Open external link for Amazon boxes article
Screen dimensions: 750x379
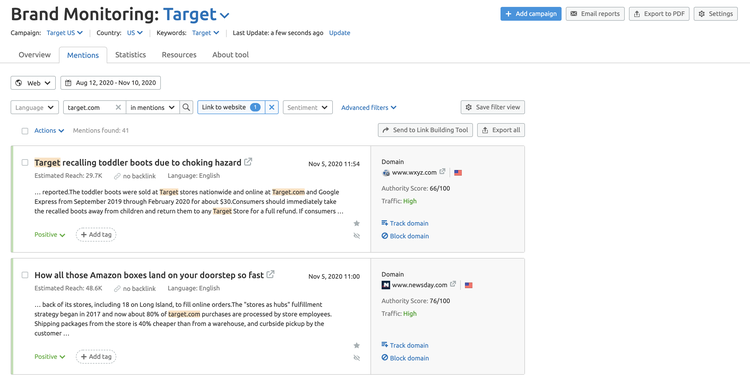[270, 275]
